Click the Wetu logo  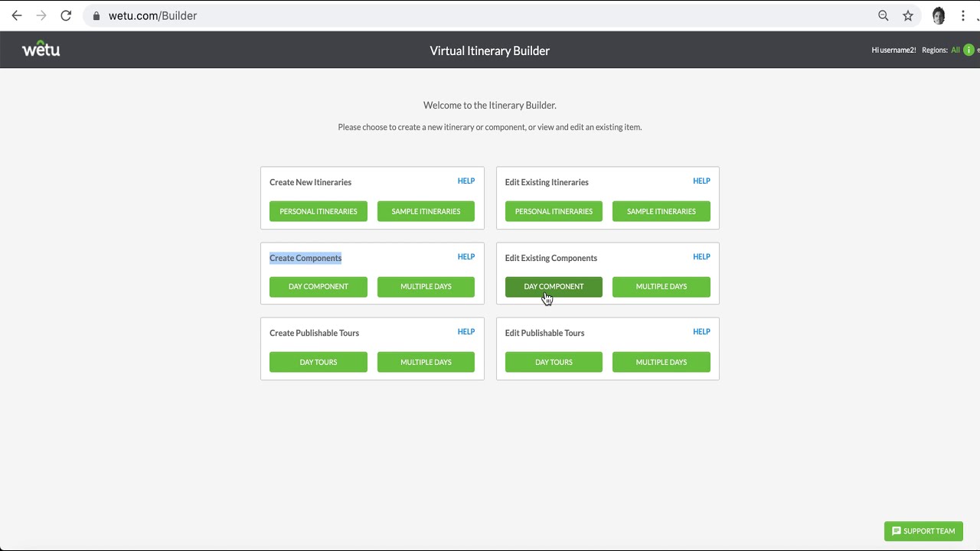41,49
